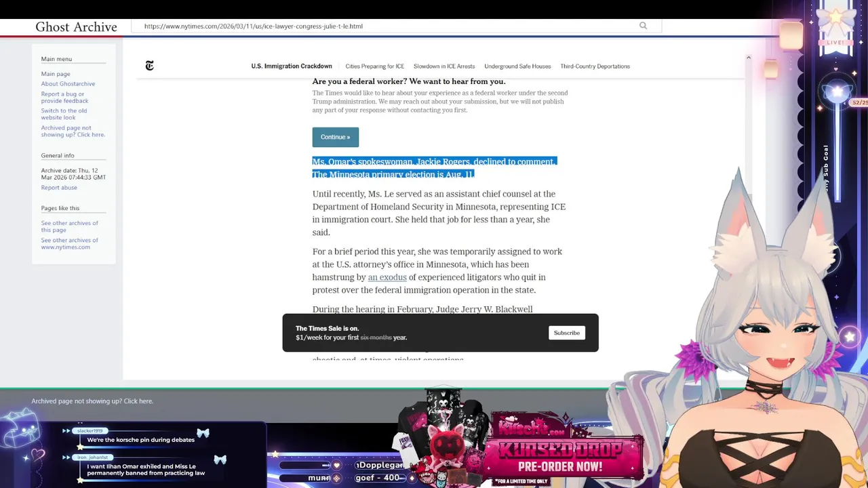Click Report a bug or provide feedback

coord(64,98)
